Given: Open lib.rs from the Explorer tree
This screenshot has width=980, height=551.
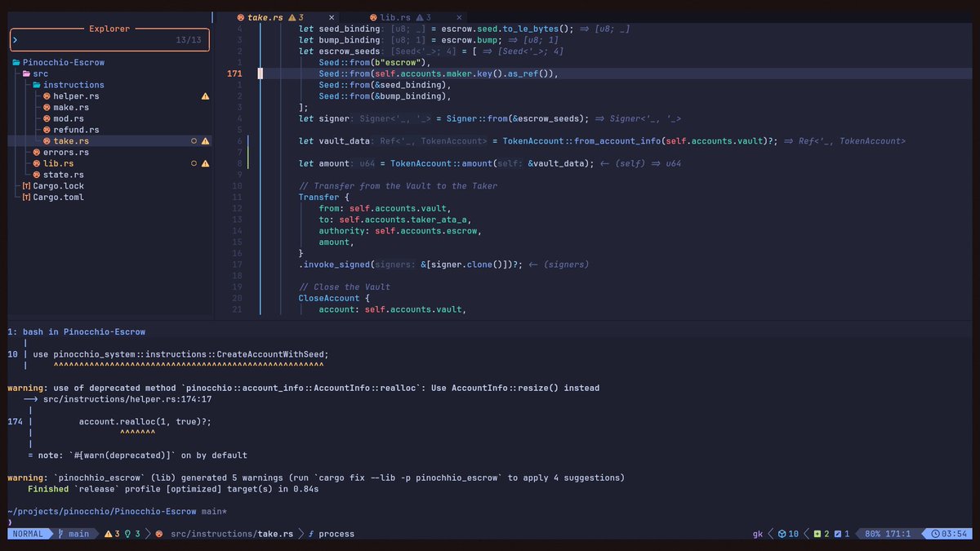Looking at the screenshot, I should point(59,163).
